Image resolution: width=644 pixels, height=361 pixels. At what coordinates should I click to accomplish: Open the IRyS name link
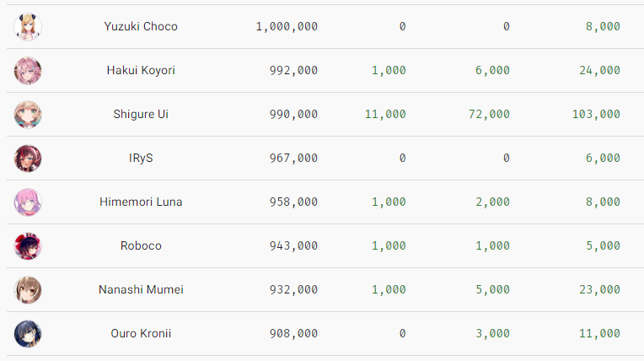coord(141,158)
